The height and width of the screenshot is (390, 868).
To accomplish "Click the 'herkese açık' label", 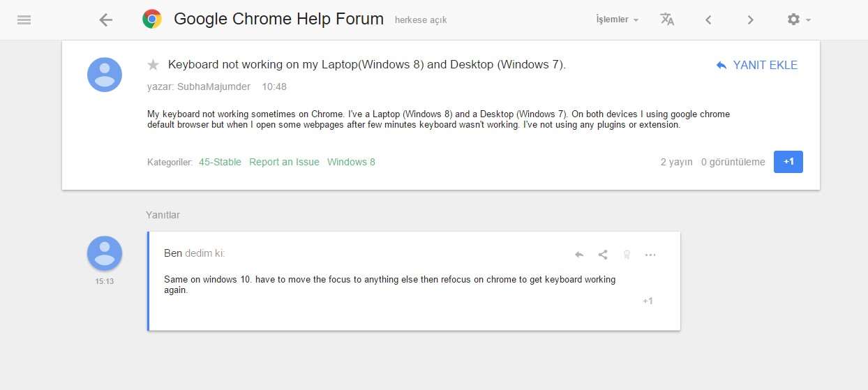I will (x=421, y=20).
